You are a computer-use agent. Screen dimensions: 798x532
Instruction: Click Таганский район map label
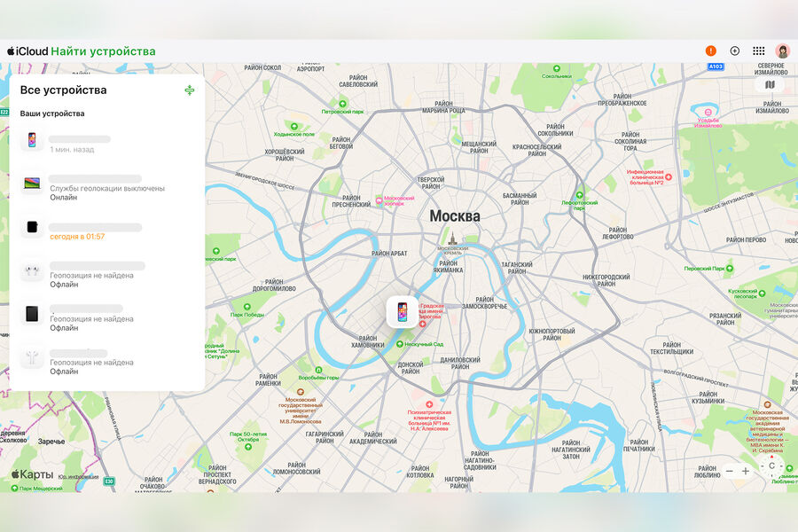[x=517, y=268]
